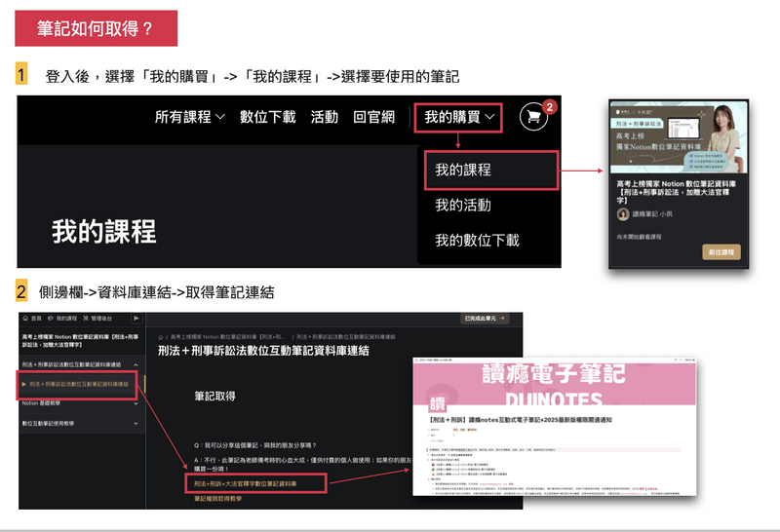
Task: Open the shopping cart icon
Action: click(532, 117)
